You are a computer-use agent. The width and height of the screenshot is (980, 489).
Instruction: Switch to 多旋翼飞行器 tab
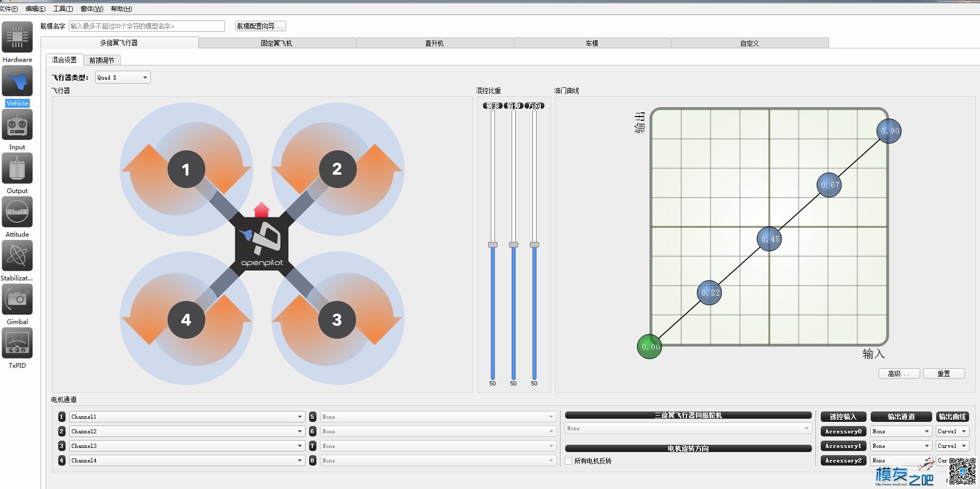tap(119, 43)
